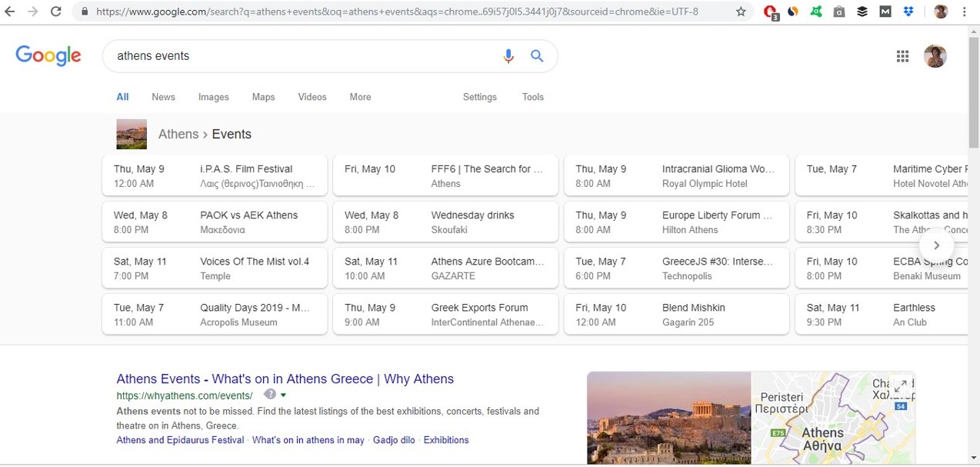
Task: Click the Chrome address bar URL
Action: (x=397, y=12)
